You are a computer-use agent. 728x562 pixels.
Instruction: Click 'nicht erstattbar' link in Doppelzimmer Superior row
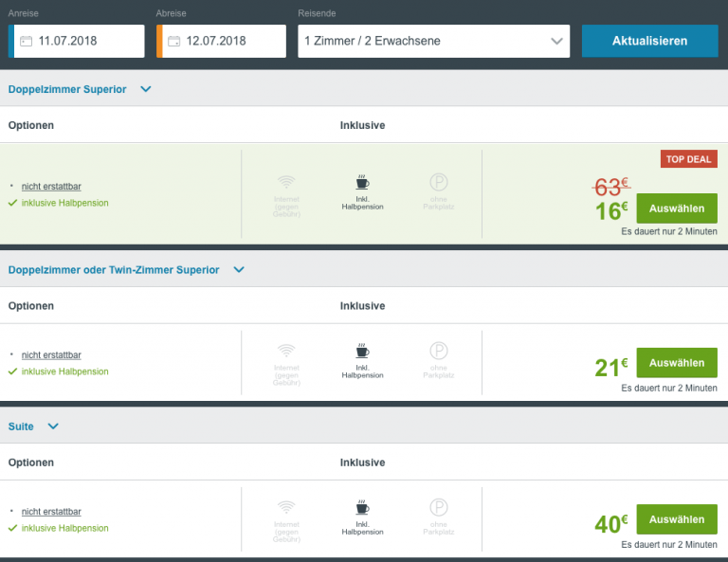(x=51, y=187)
